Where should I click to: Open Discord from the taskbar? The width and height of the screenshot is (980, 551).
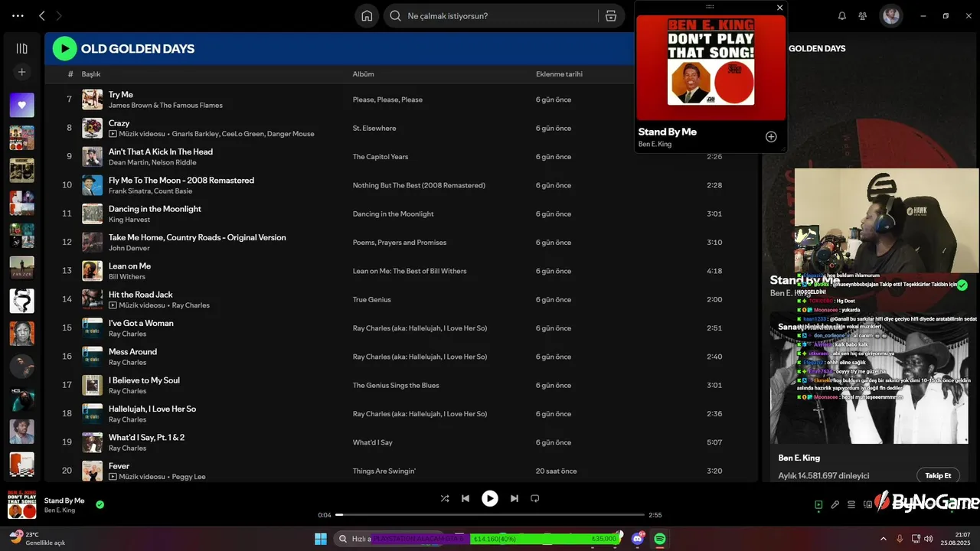point(638,539)
